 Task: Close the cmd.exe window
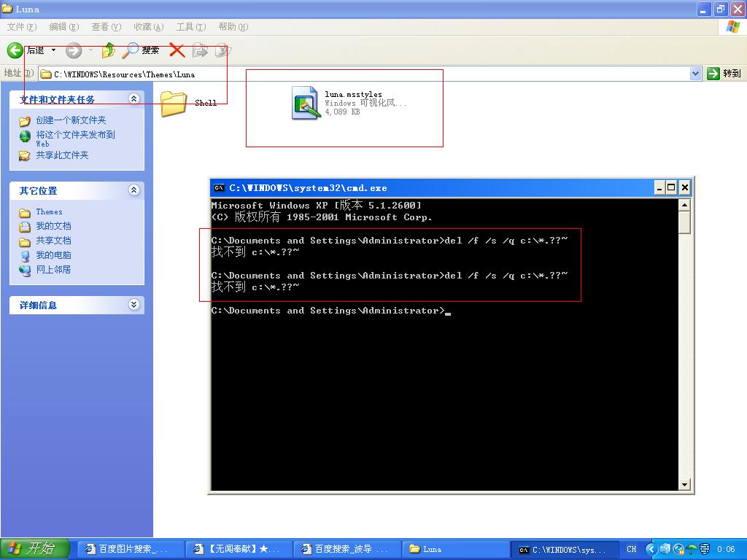[684, 187]
